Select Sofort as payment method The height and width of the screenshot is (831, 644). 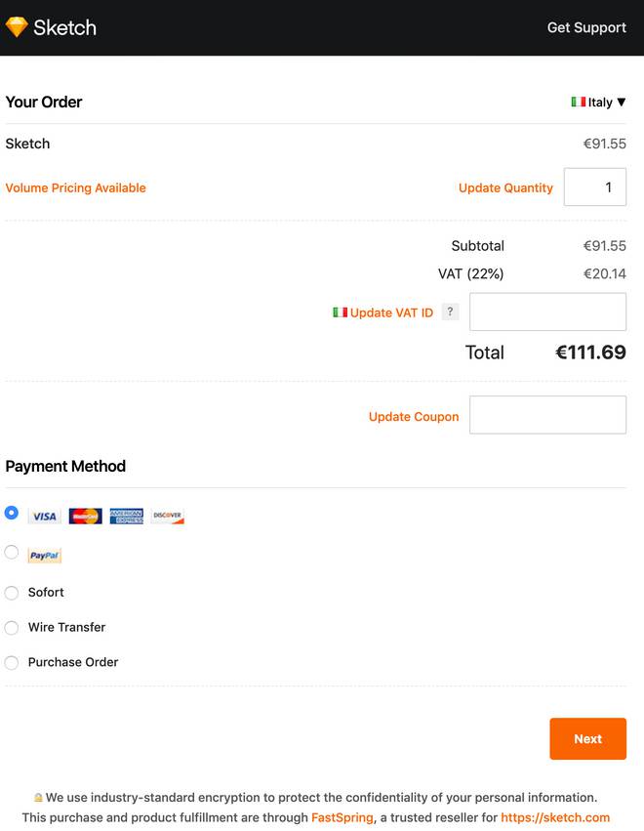click(x=12, y=593)
